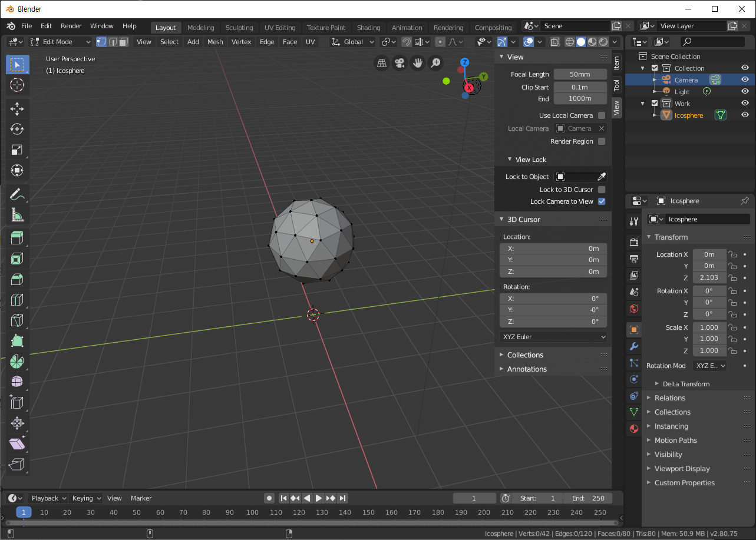Jump to the timeline end frame button

tap(342, 498)
